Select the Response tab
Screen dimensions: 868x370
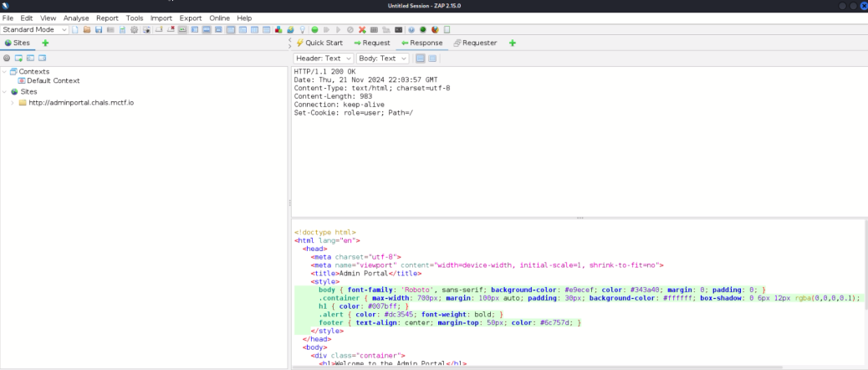(x=421, y=44)
